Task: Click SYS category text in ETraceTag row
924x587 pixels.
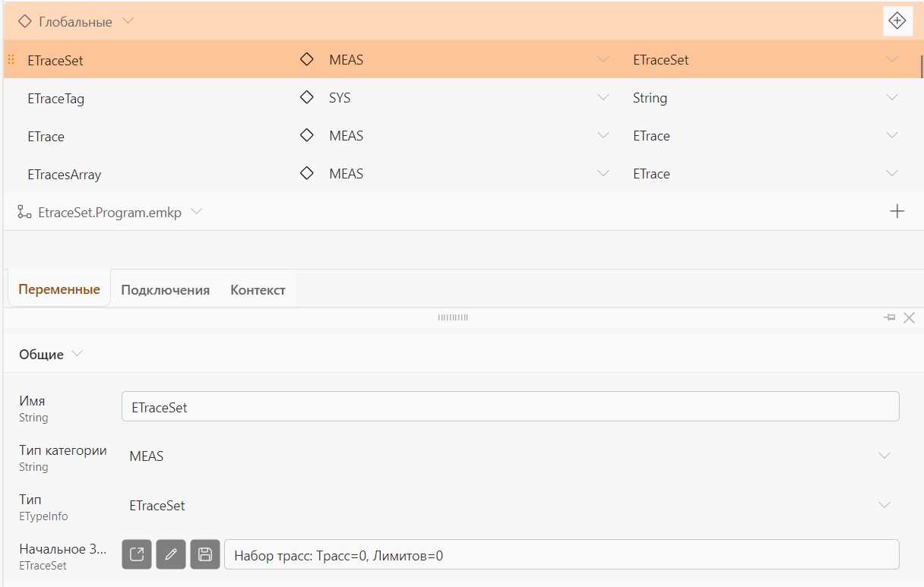Action: (x=340, y=97)
